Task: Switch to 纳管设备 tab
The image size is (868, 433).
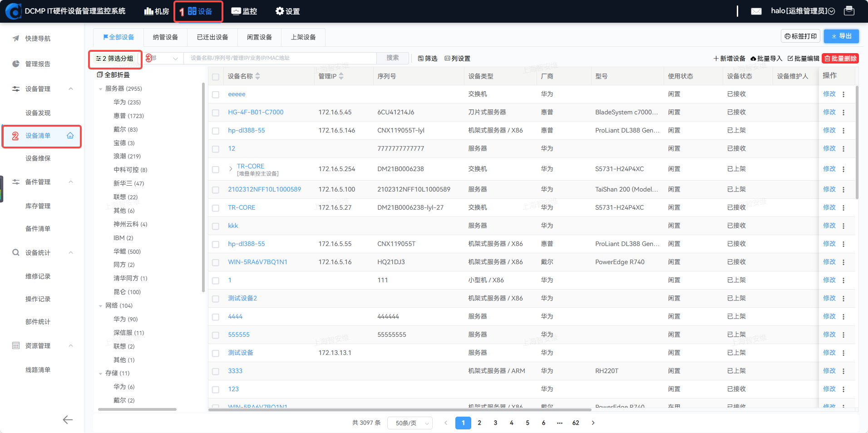Action: (166, 37)
